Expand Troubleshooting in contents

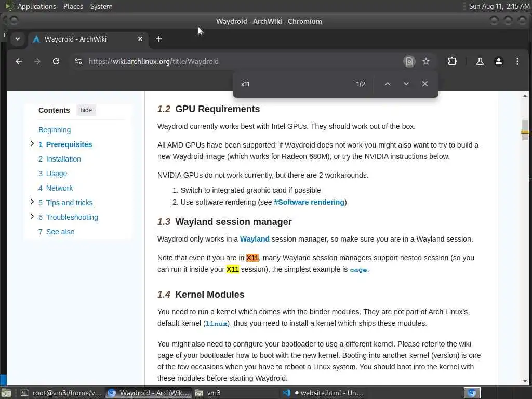[x=32, y=217]
